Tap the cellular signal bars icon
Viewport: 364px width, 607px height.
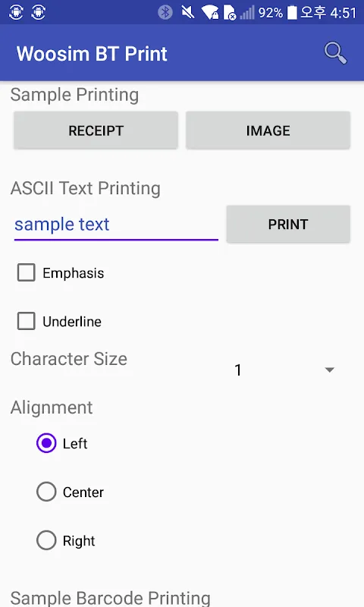pos(247,12)
